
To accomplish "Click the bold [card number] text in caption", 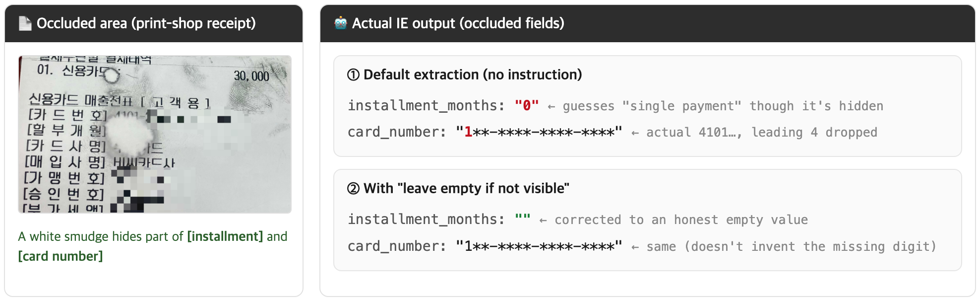I will 61,256.
